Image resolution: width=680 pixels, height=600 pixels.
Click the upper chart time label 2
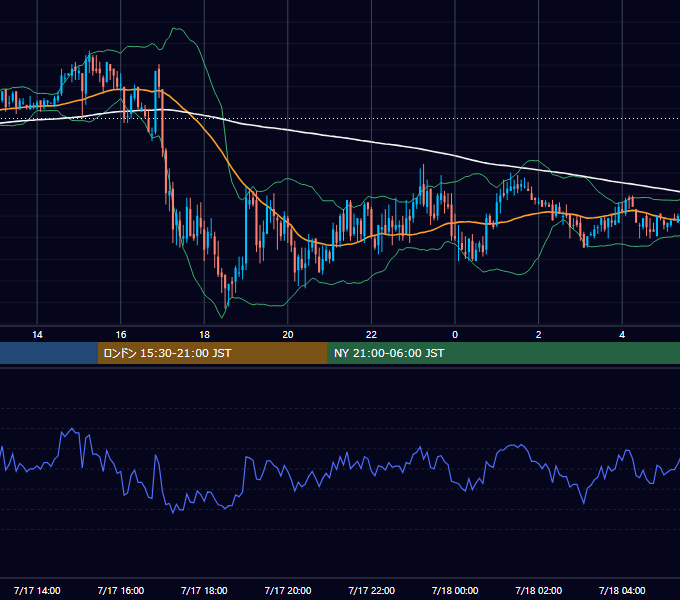coord(539,335)
